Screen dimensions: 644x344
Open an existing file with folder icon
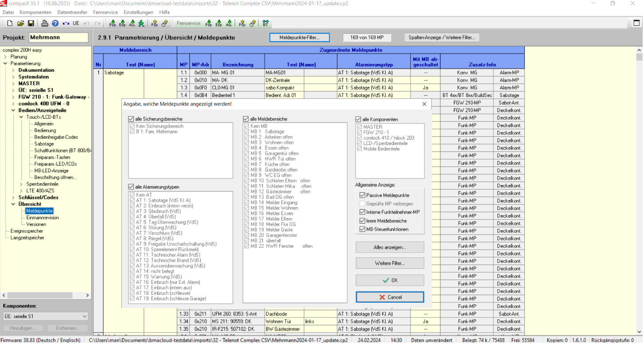coord(20,23)
